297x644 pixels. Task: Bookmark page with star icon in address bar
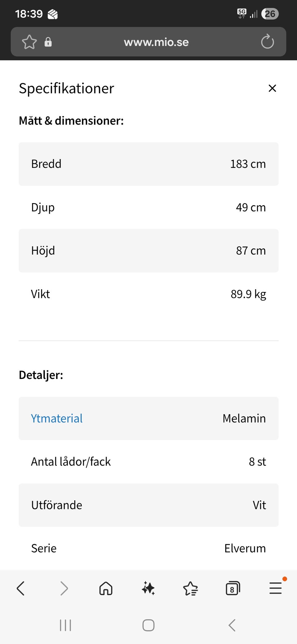[29, 42]
